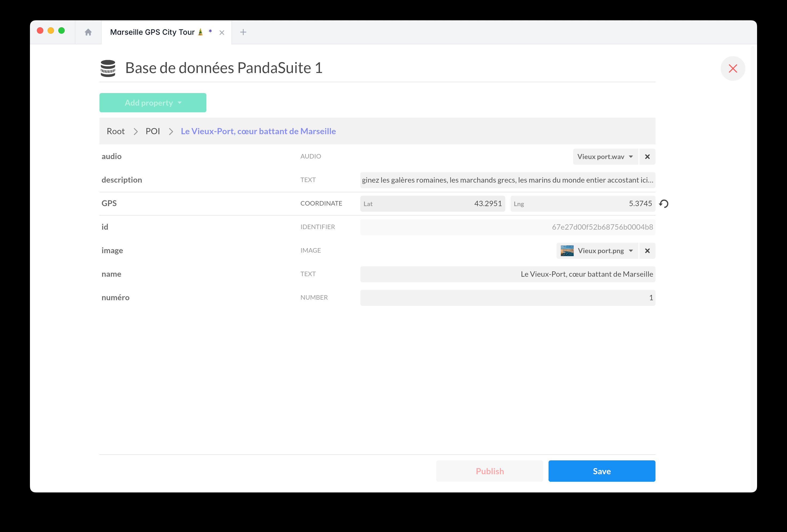The height and width of the screenshot is (532, 787).
Task: Navigate to Root in breadcrumb
Action: (115, 131)
